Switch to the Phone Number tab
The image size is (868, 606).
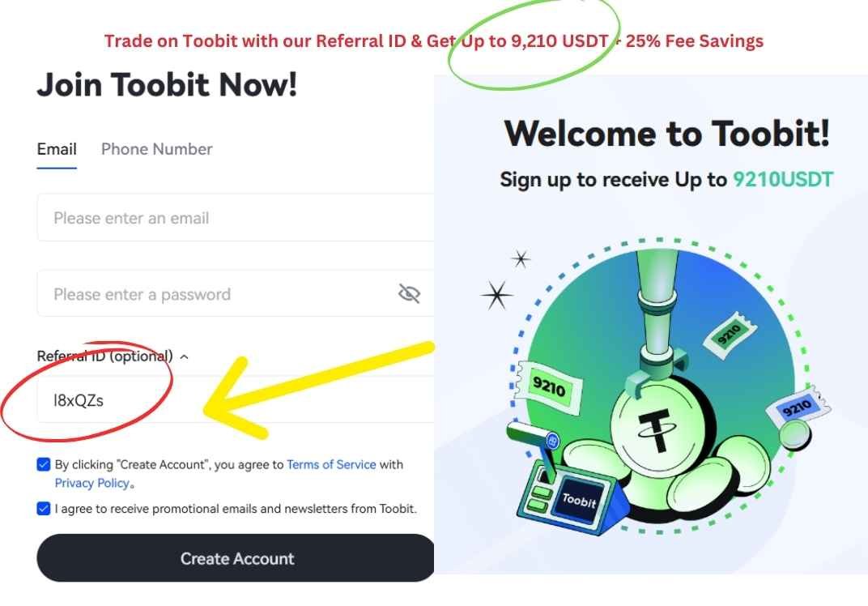coord(156,149)
